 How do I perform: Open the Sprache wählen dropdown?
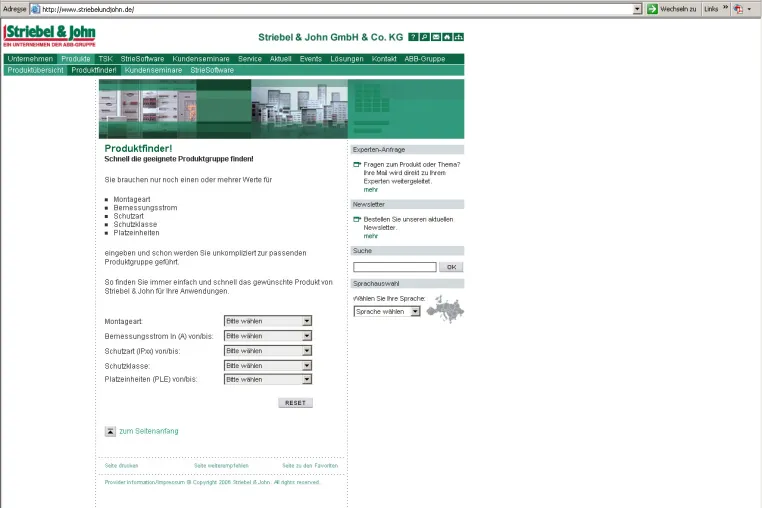[x=387, y=312]
